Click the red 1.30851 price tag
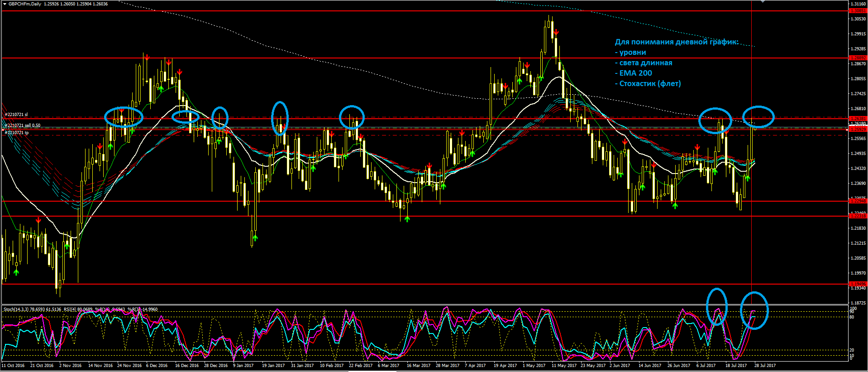 click(858, 10)
